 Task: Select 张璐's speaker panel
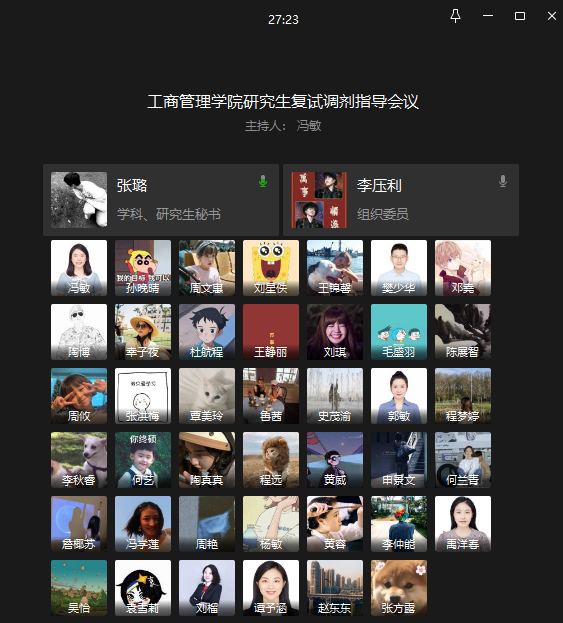(161, 200)
